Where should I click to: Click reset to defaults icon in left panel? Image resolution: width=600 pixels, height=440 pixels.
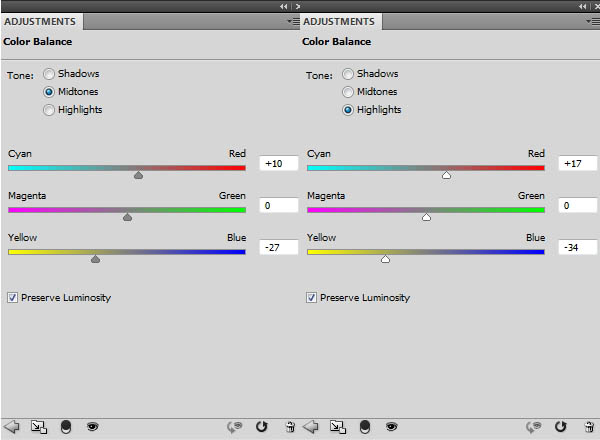coord(262,426)
